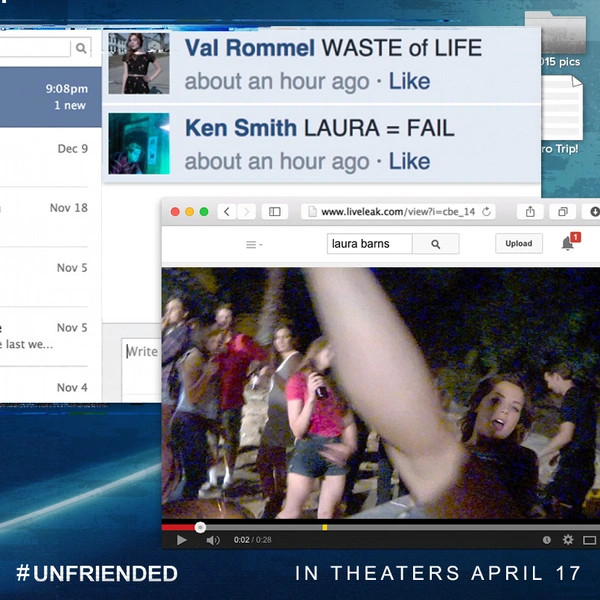Click the Facebook search magnifier icon
Image resolution: width=600 pixels, height=600 pixels.
[x=81, y=48]
